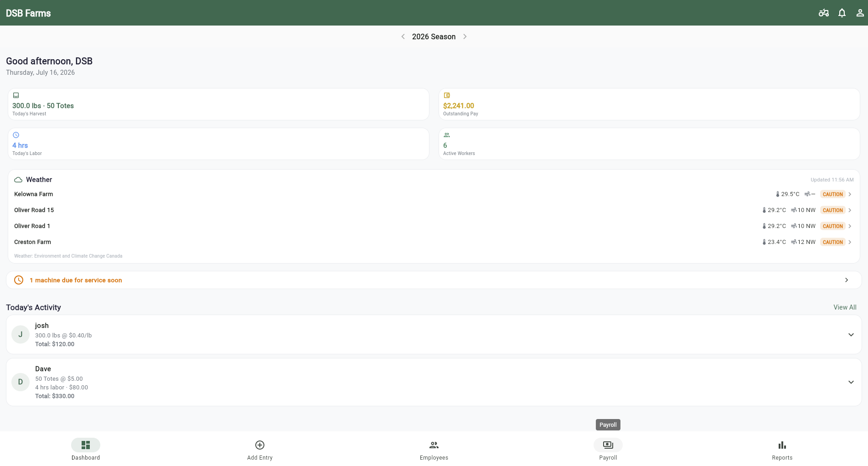Click josh's J avatar

click(21, 335)
